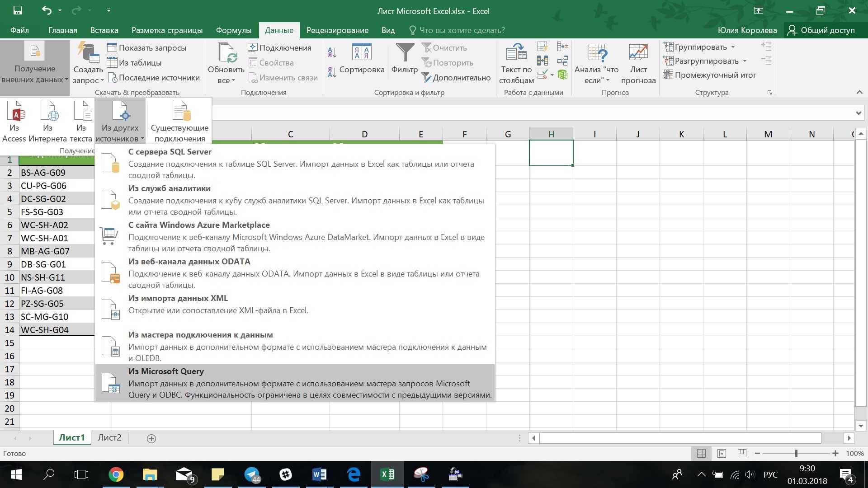The width and height of the screenshot is (868, 488).
Task: Open the File (Файл) tab
Action: [19, 30]
